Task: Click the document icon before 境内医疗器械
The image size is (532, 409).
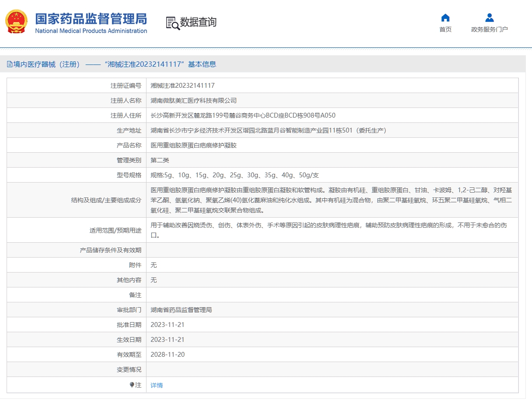Action: (x=10, y=65)
